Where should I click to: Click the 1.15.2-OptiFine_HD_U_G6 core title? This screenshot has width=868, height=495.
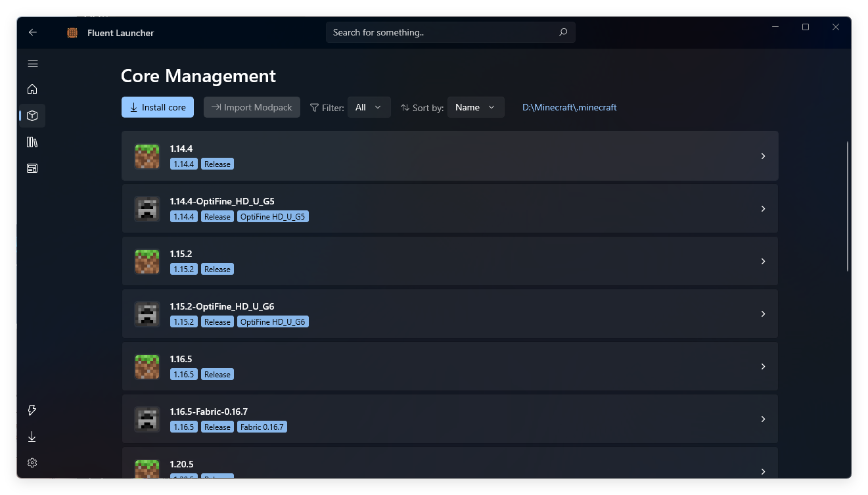(222, 306)
